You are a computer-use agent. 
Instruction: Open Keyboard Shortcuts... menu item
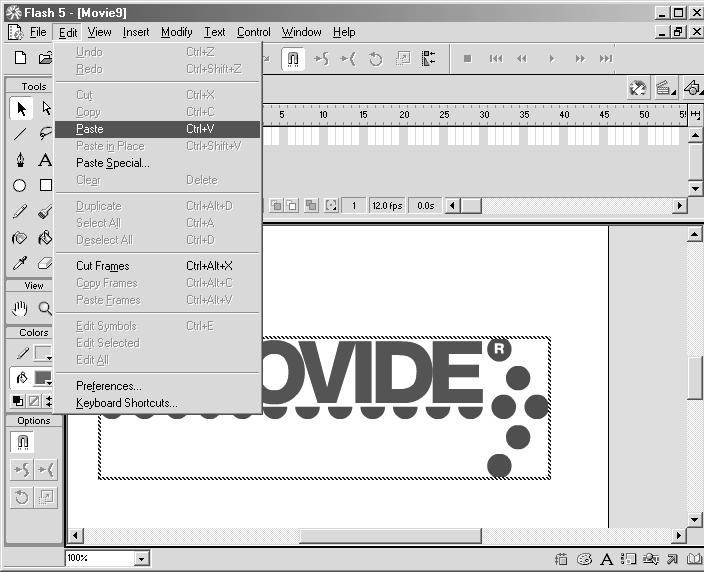[158, 403]
